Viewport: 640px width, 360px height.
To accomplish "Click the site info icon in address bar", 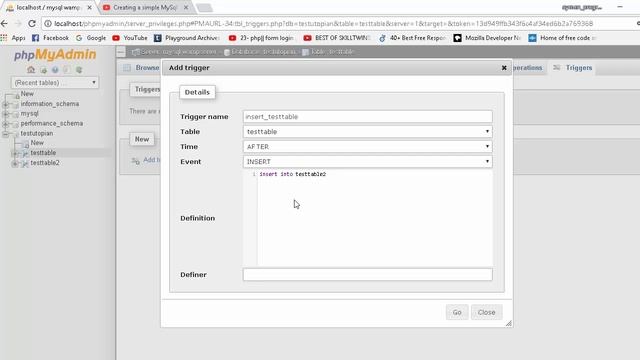I will click(x=48, y=24).
